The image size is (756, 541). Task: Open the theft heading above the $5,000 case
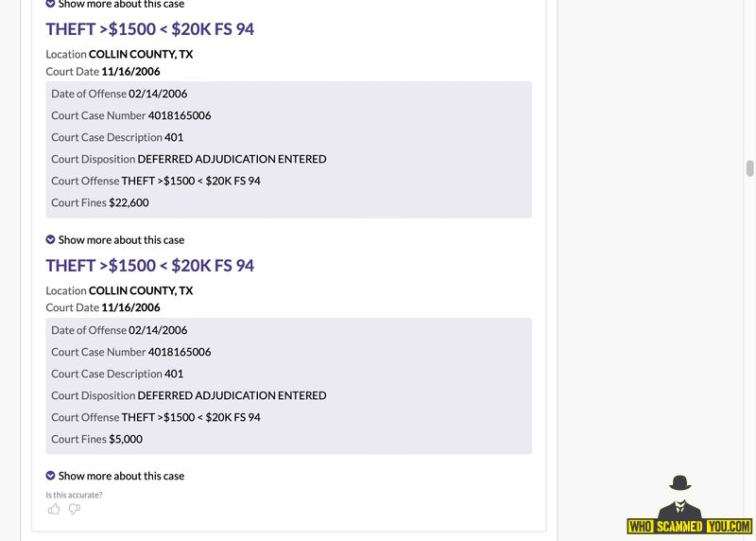[150, 266]
